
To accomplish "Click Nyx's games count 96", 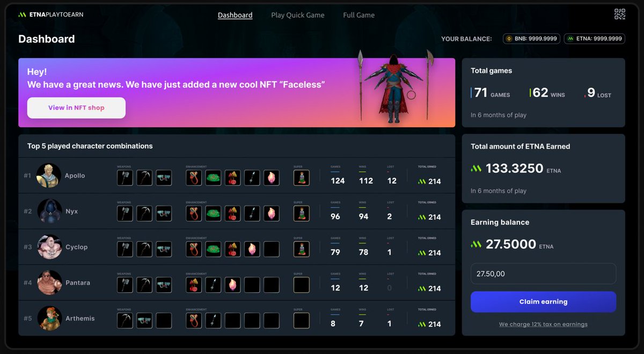I will point(335,217).
